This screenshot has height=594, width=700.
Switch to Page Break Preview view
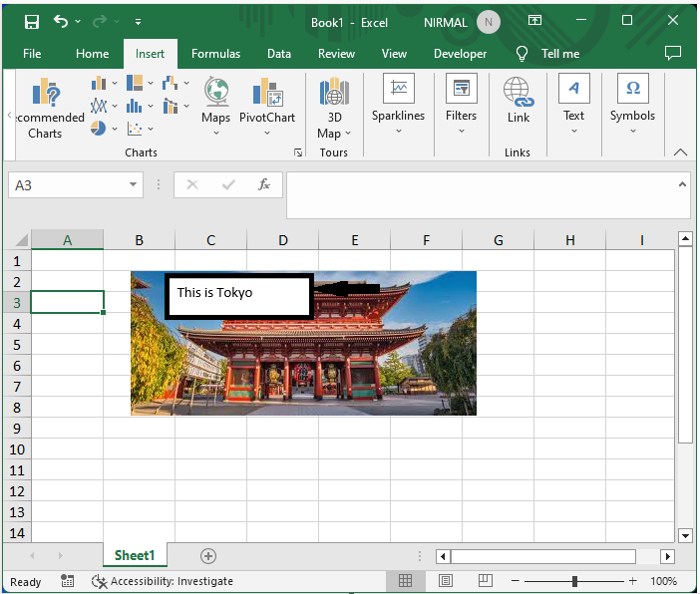point(485,580)
